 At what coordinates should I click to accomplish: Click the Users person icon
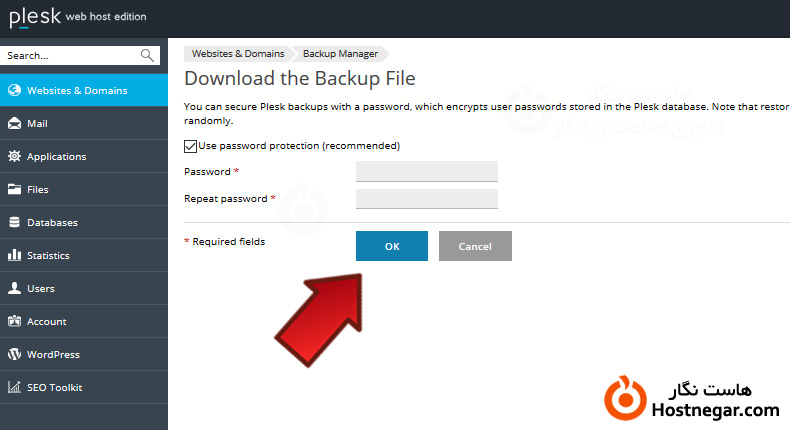[x=14, y=288]
